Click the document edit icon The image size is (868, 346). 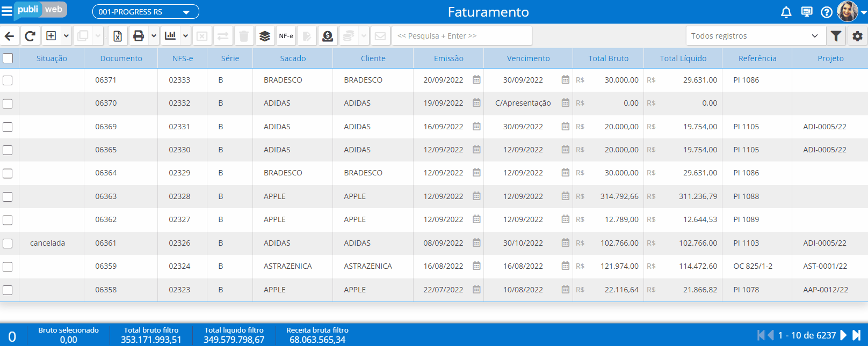click(x=307, y=36)
